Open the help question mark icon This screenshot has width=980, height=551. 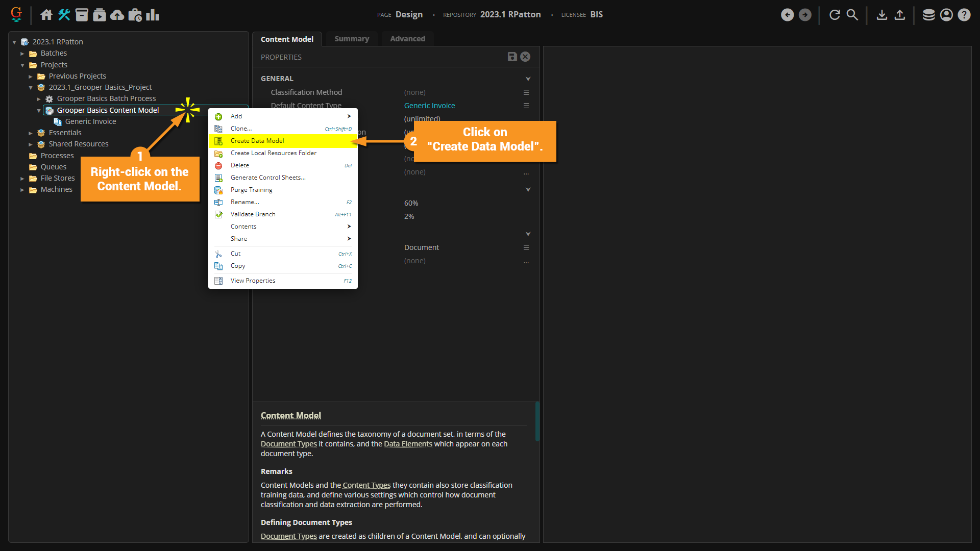pos(964,15)
